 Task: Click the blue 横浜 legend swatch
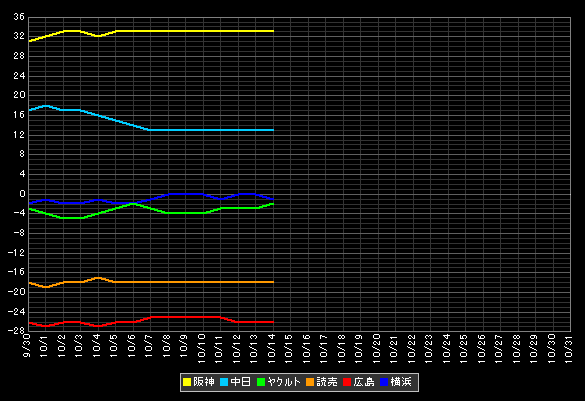384,382
